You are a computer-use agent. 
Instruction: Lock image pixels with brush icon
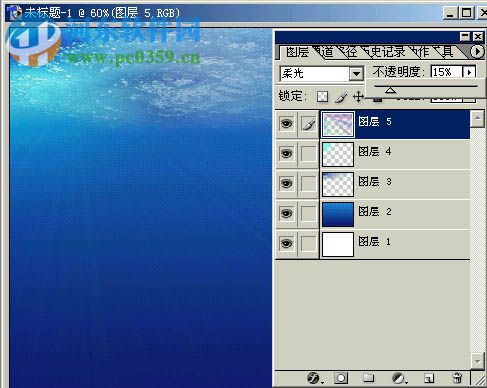(341, 97)
